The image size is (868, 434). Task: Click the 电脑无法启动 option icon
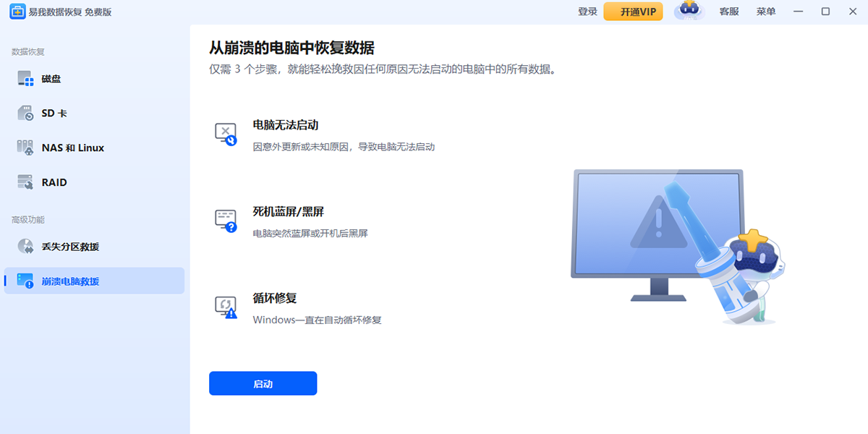tap(226, 133)
